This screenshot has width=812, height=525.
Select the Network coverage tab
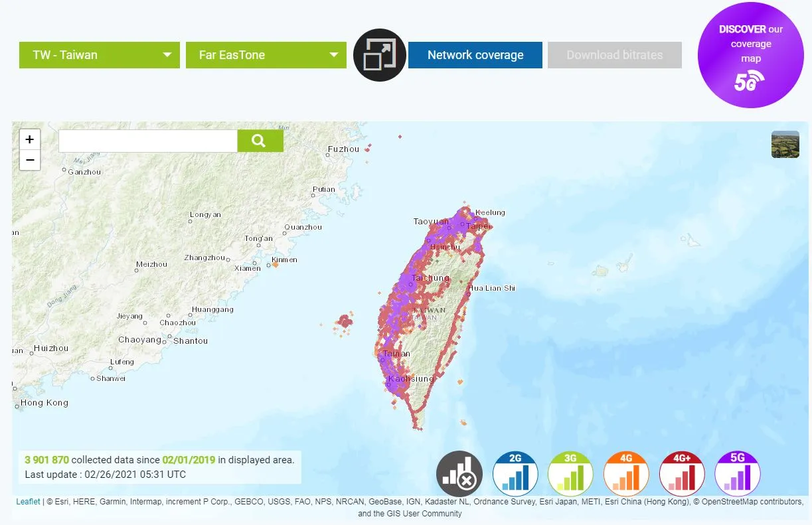tap(475, 55)
